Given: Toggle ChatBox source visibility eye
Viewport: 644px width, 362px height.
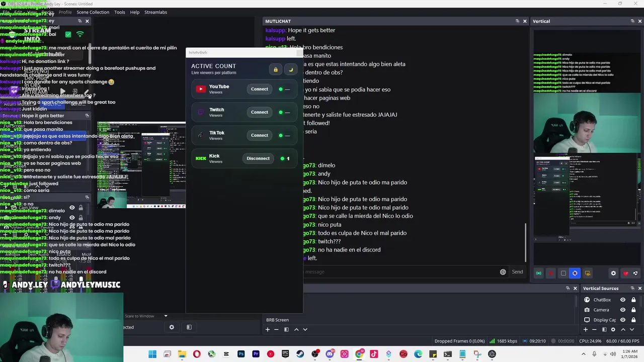Looking at the screenshot, I should click(623, 300).
